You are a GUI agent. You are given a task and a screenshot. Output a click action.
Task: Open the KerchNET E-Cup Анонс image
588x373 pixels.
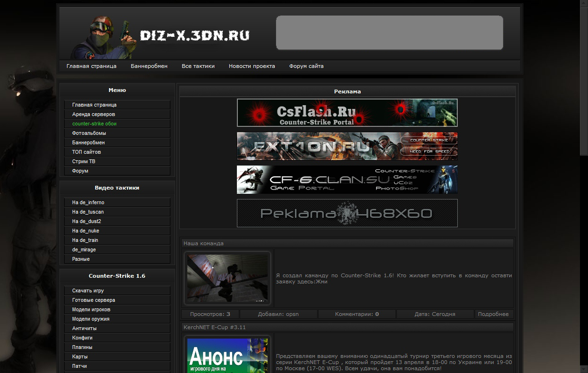pos(227,356)
